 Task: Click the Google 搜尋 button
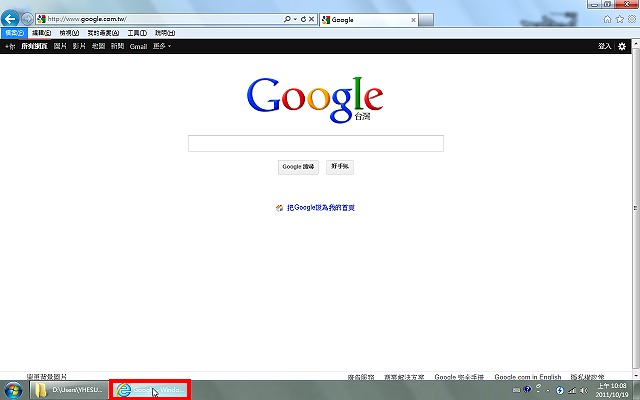pyautogui.click(x=298, y=167)
